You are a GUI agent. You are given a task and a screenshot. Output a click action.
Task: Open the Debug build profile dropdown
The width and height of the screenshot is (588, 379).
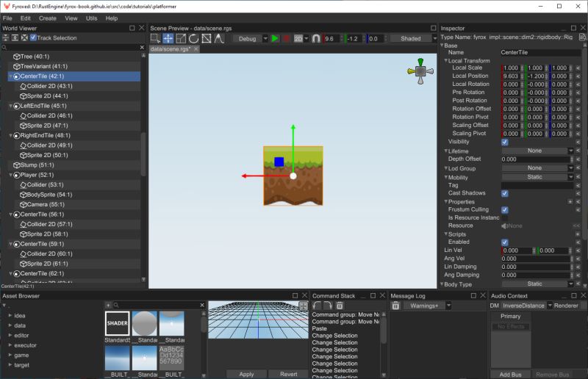tap(251, 39)
